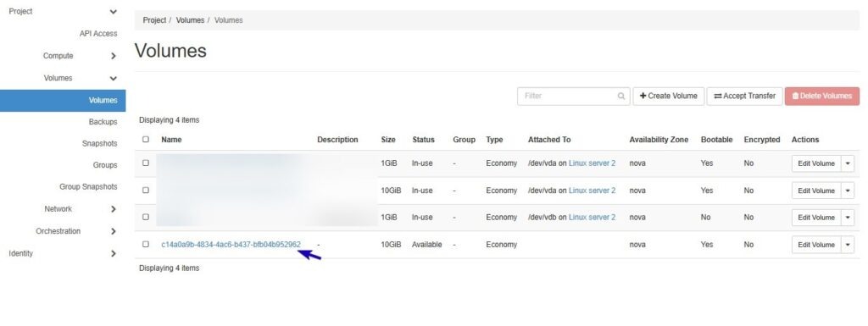
Task: Click the Accept Transfer button
Action: point(744,97)
